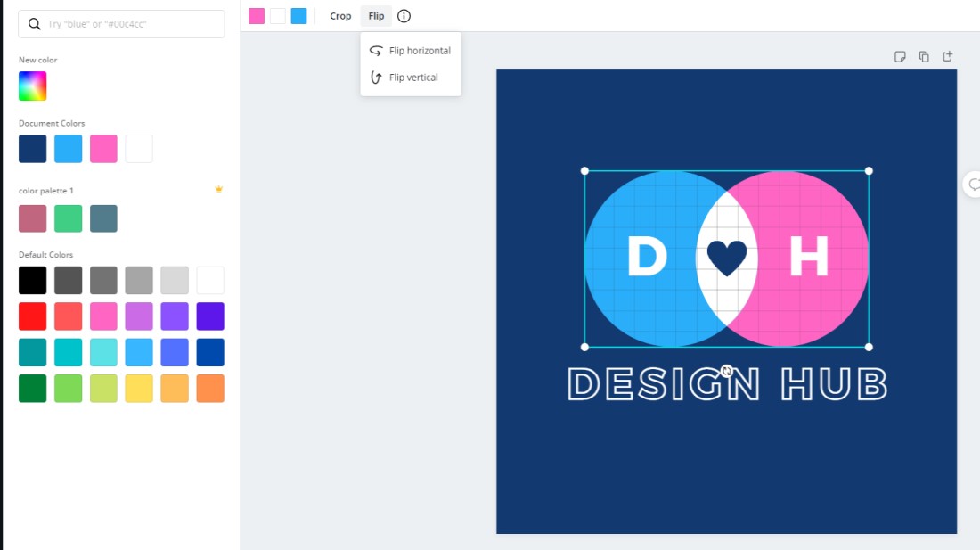Select the sky blue default color
980x550 pixels.
(x=139, y=352)
